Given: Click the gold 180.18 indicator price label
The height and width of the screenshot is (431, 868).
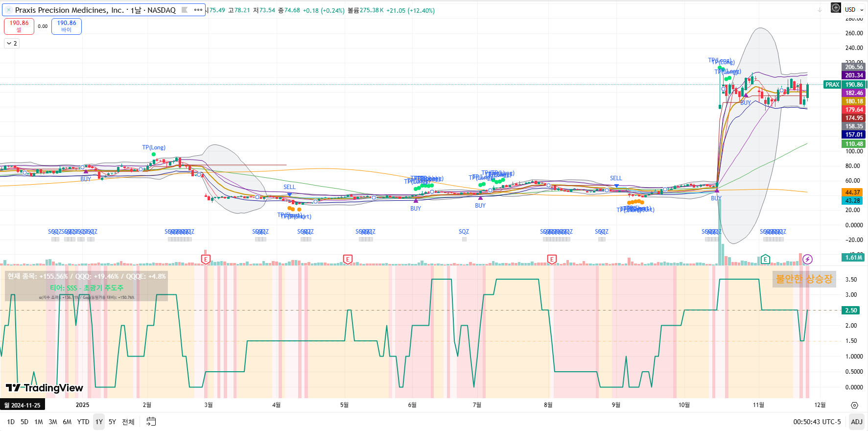Looking at the screenshot, I should [x=854, y=101].
